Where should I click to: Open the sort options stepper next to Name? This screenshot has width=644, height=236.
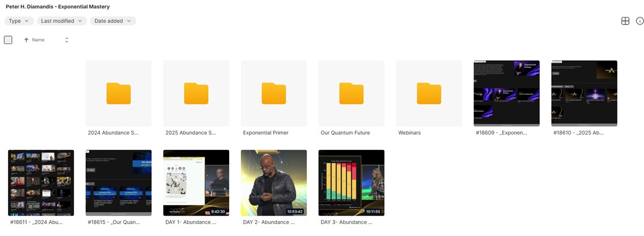(x=67, y=40)
